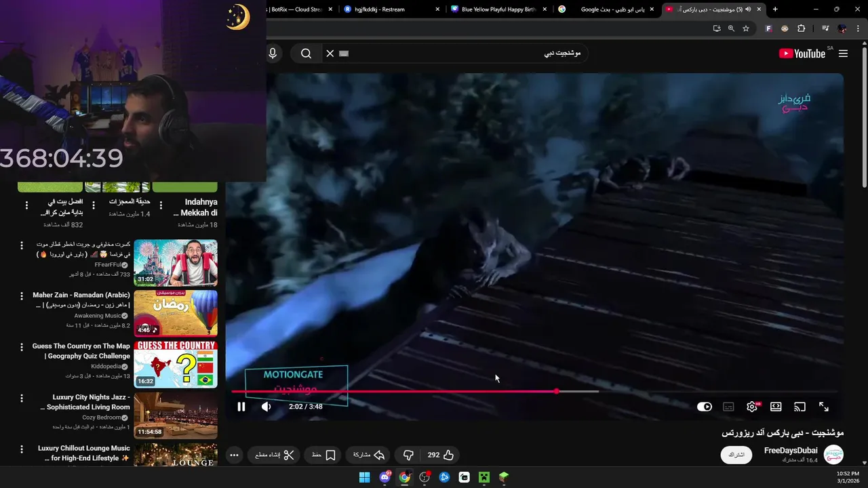Open Luxury City Nights Jazz video title
This screenshot has width=868, height=488.
[x=85, y=402]
